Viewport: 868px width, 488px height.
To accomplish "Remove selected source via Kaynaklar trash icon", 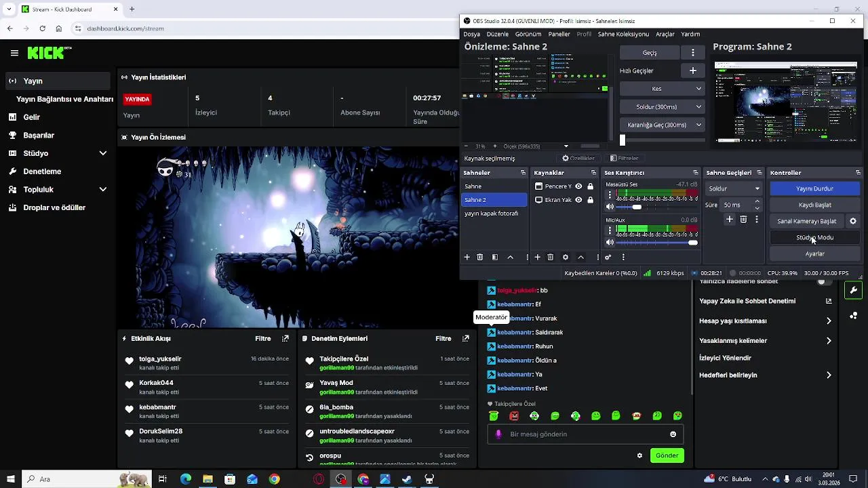I will coord(551,258).
